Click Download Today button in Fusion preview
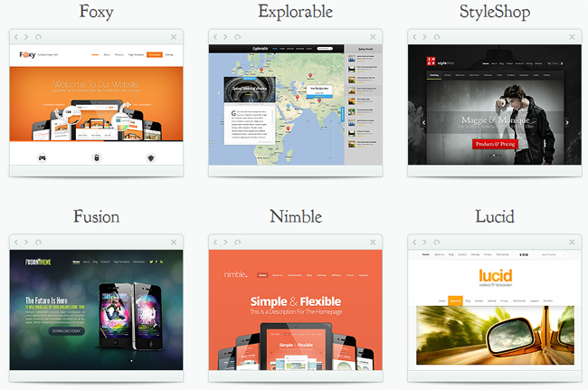Screen dimensions: 588x390 coord(66,331)
